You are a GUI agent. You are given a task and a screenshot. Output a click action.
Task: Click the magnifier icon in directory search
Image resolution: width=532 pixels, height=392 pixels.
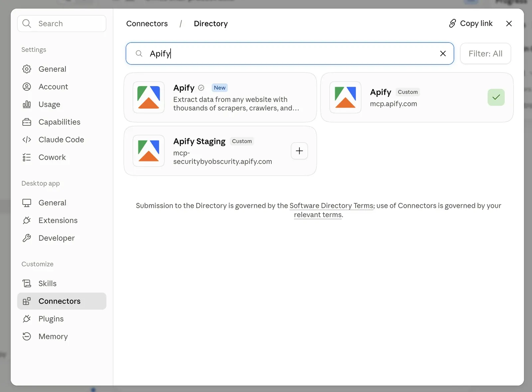(x=139, y=54)
